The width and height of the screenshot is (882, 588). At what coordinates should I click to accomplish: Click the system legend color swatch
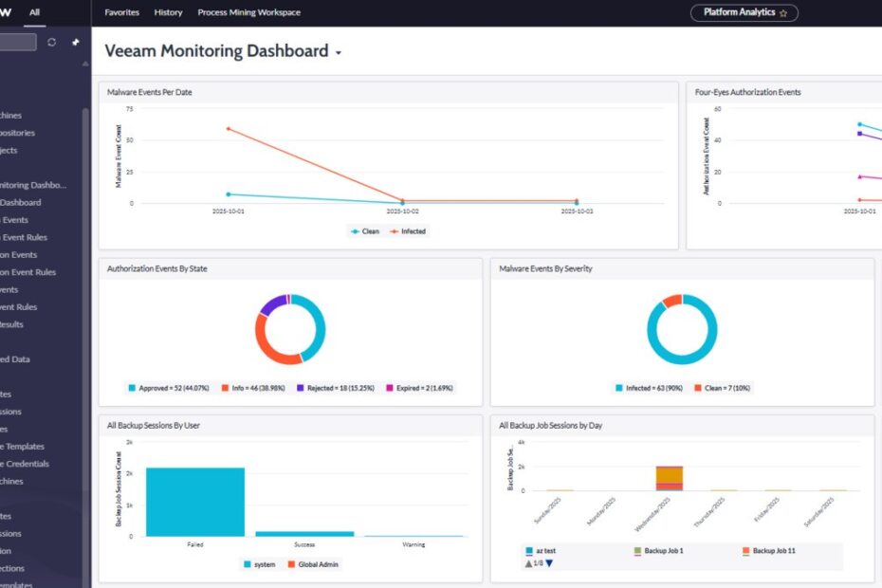[x=248, y=564]
